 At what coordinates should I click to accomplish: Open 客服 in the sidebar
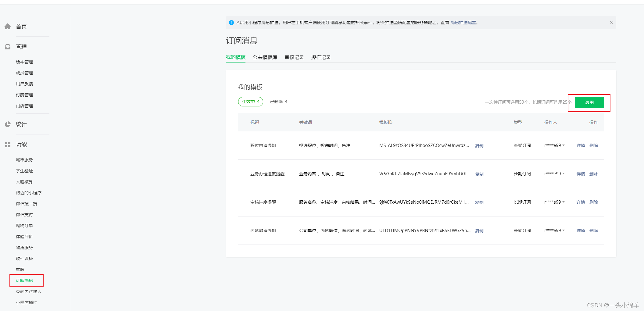[20, 270]
